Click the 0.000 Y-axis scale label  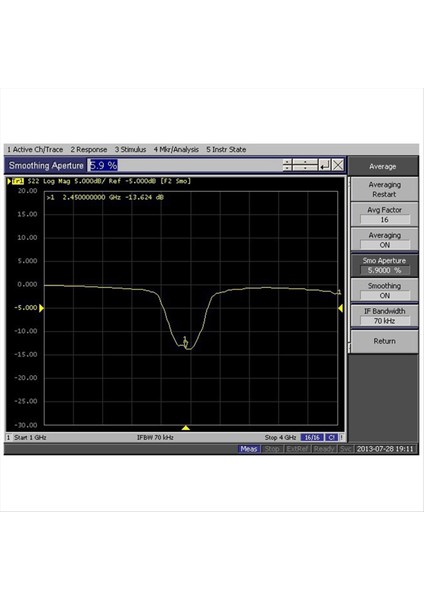coord(27,285)
